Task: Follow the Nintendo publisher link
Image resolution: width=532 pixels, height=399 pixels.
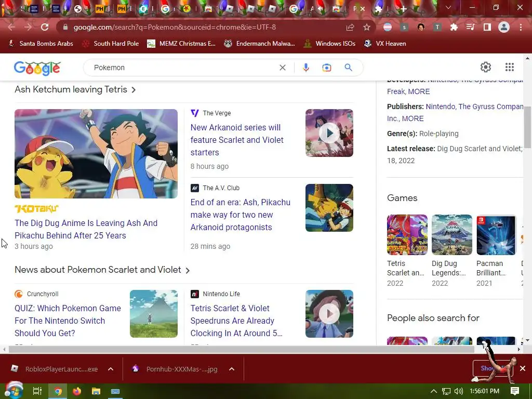Action: click(441, 107)
